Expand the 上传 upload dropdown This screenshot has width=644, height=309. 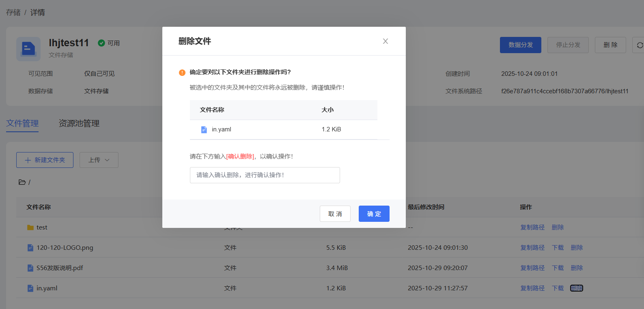[99, 160]
